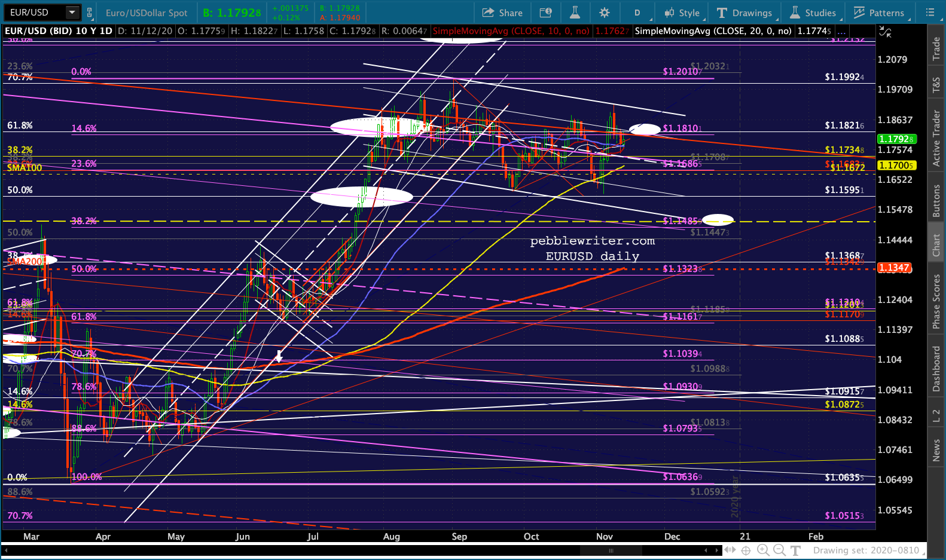Click the yellow 1.17005 price axis label
946x560 pixels.
point(896,165)
